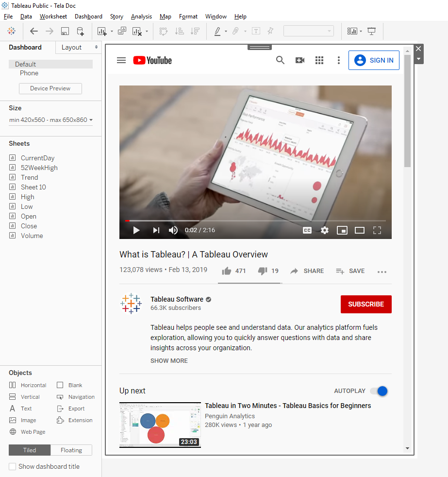Save the workbook with the save icon
This screenshot has height=477, width=448.
click(x=65, y=31)
